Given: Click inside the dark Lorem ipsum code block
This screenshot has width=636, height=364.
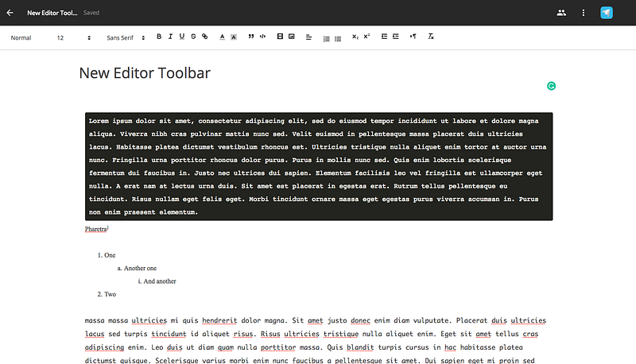Looking at the screenshot, I should (x=319, y=167).
